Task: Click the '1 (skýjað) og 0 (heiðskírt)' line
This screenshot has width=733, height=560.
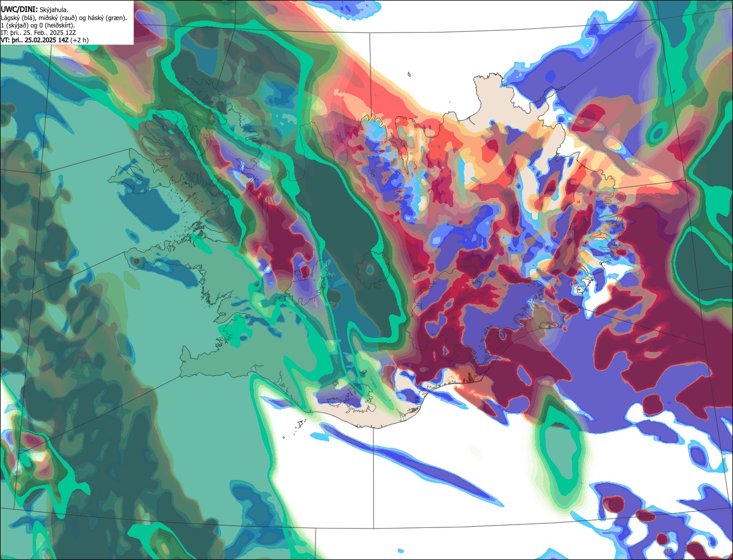Action: [x=37, y=26]
